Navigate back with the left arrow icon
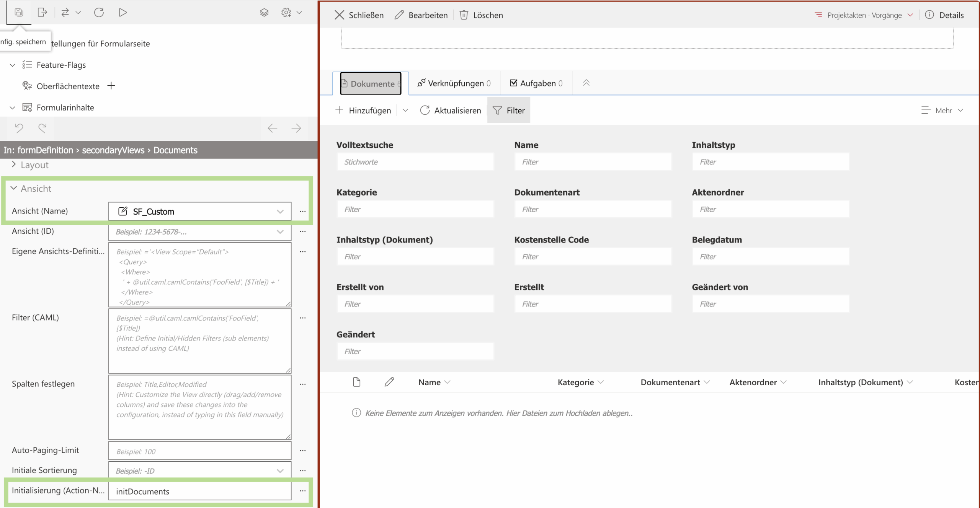980x508 pixels. (x=272, y=128)
